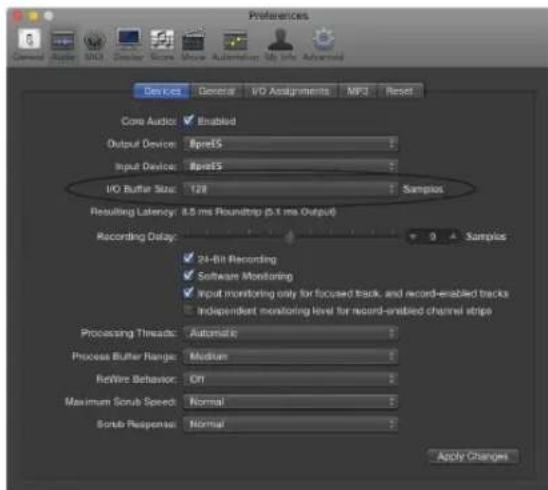Screen dimensions: 548x490
Task: Open the Movie preferences icon
Action: point(194,44)
